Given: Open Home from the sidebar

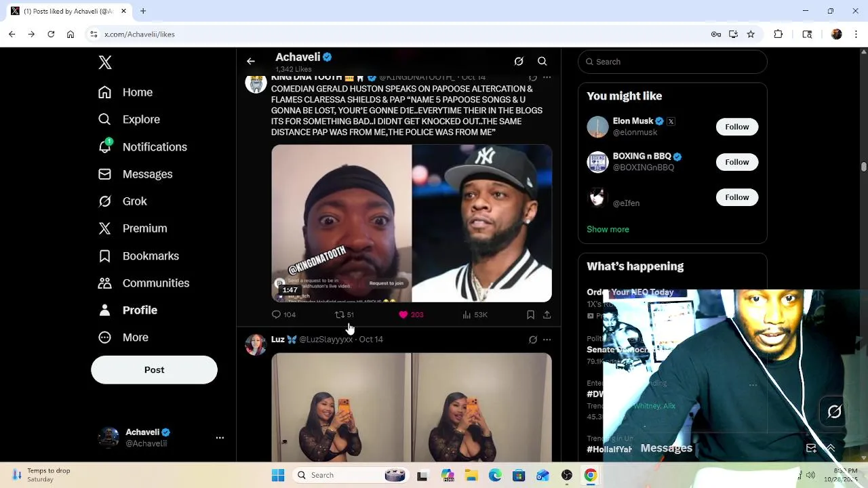Looking at the screenshot, I should pos(125,92).
